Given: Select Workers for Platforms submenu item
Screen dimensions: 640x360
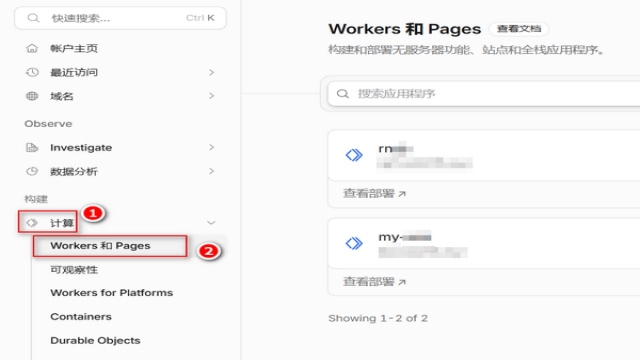Looking at the screenshot, I should tap(111, 293).
